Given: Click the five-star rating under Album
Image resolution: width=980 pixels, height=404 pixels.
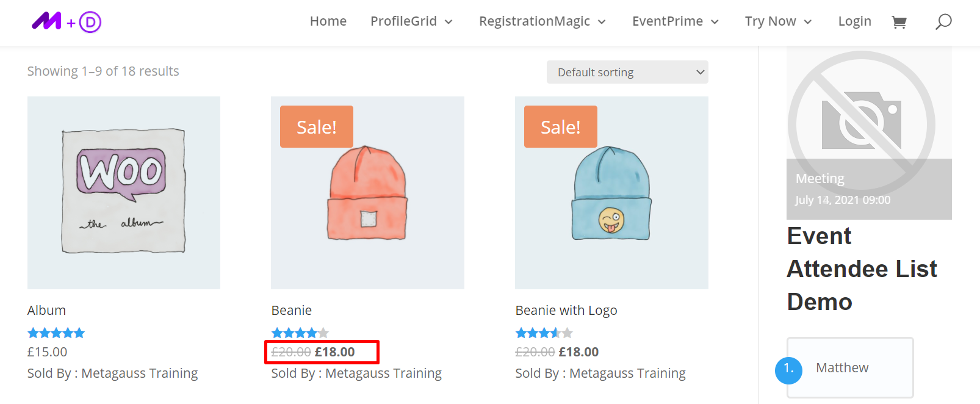Looking at the screenshot, I should (x=56, y=332).
